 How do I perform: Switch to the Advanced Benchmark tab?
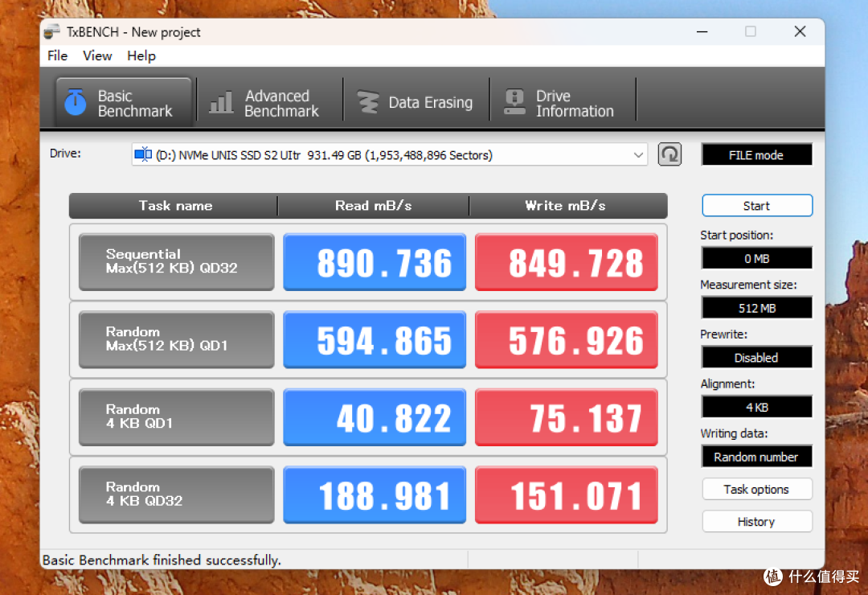(x=269, y=103)
